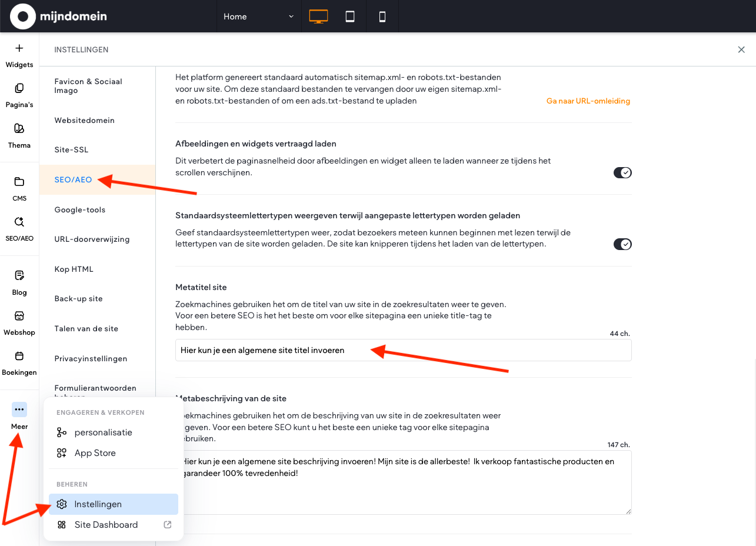
Task: Open the Thema design icon
Action: (x=19, y=129)
